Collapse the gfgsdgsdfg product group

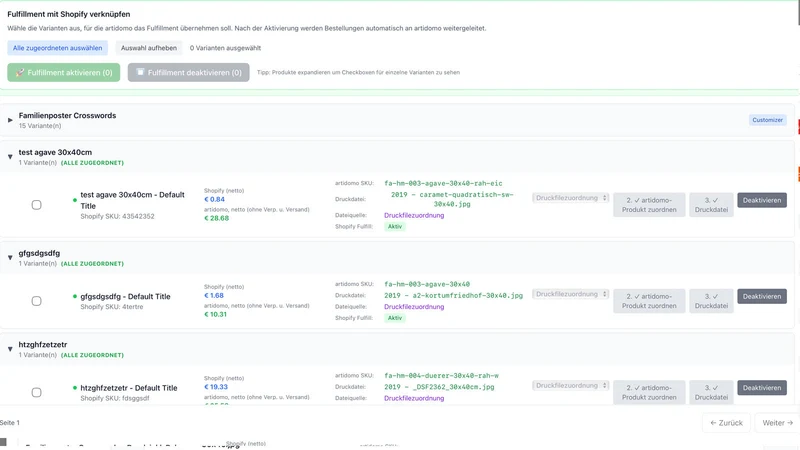pyautogui.click(x=10, y=258)
